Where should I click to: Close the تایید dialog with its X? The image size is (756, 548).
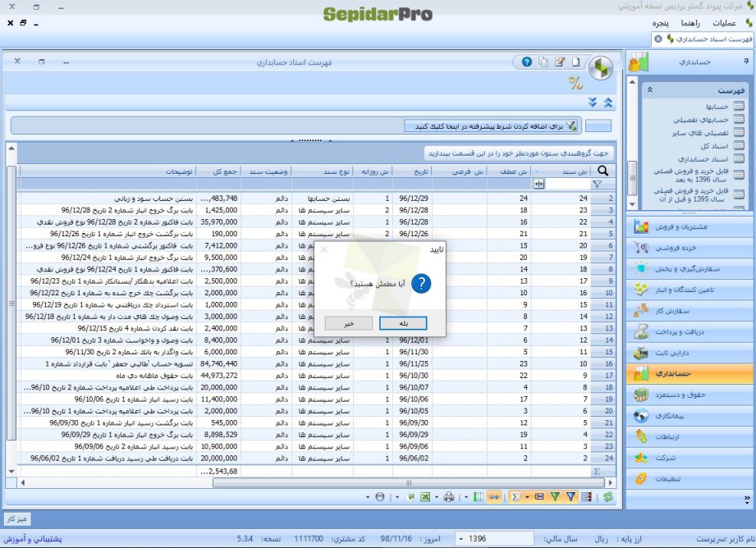(x=324, y=249)
